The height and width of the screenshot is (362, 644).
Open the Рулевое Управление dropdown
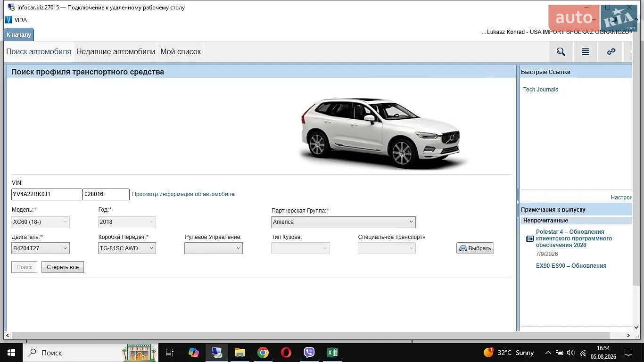click(x=214, y=248)
